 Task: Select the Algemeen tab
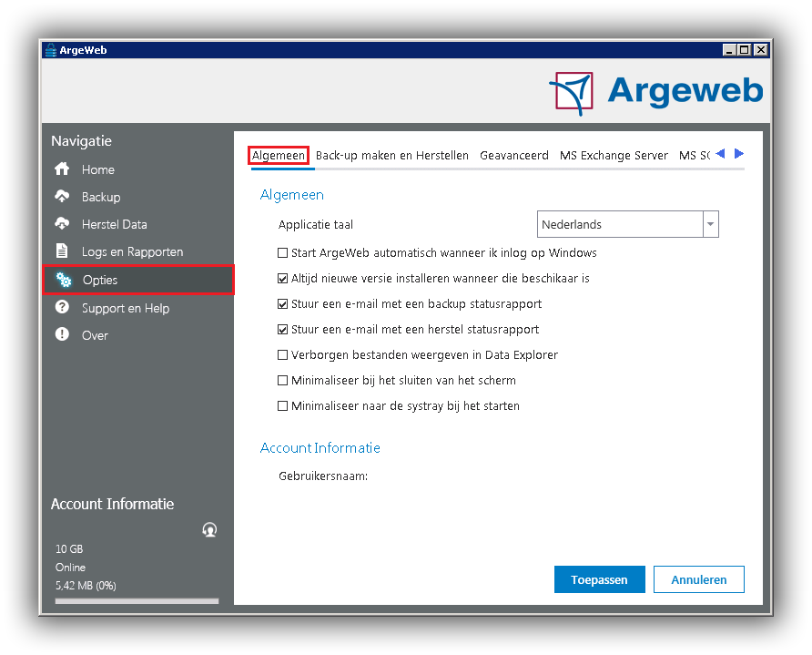pos(279,156)
